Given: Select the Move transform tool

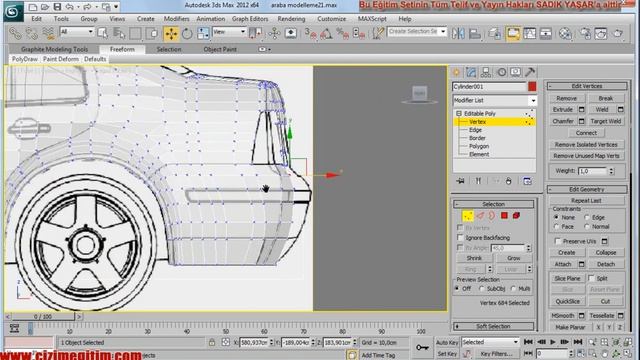Looking at the screenshot, I should tap(171, 33).
